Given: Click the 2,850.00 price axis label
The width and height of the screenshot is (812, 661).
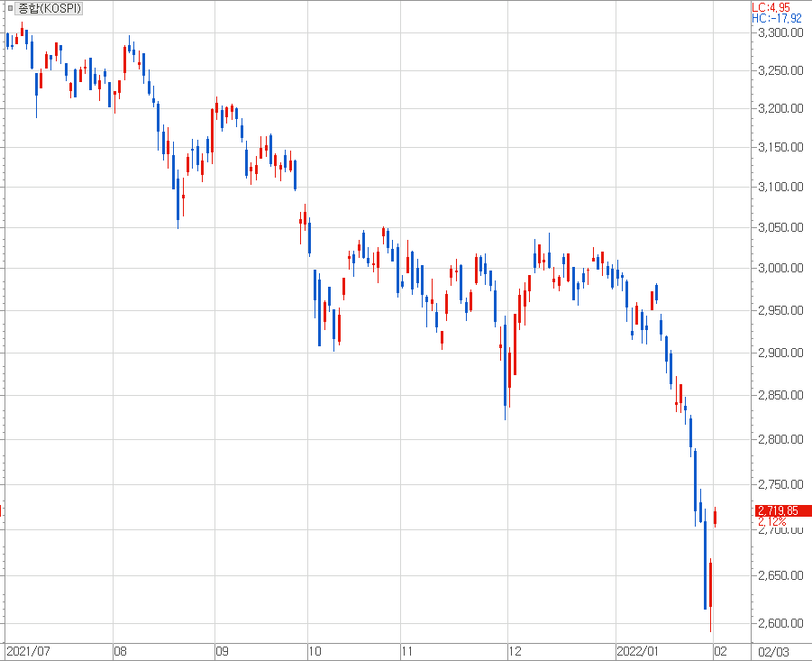Looking at the screenshot, I should click(x=780, y=396).
